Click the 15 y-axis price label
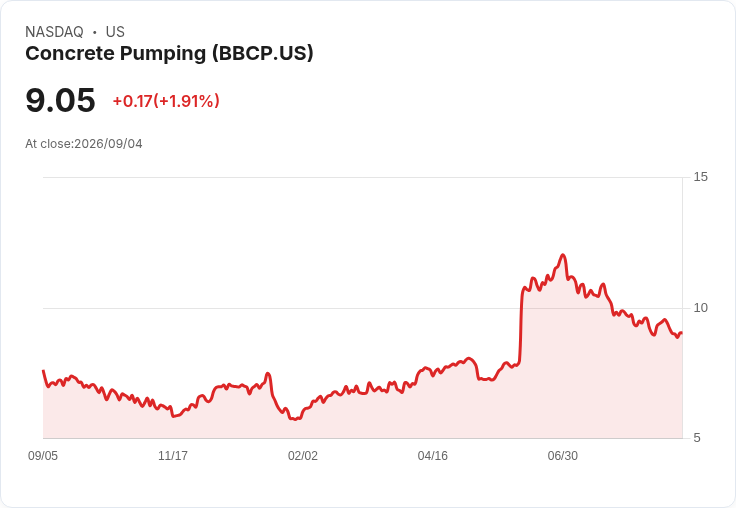 point(700,177)
